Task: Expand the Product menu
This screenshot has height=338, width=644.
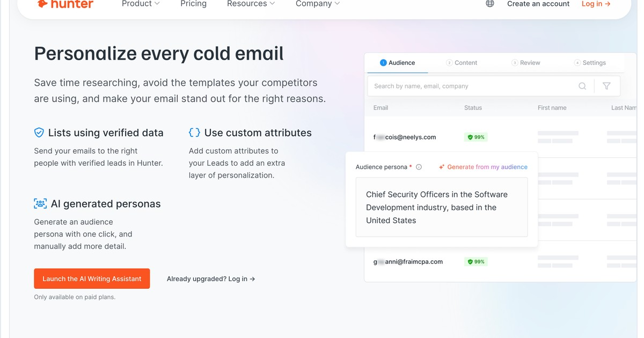Action: point(141,4)
